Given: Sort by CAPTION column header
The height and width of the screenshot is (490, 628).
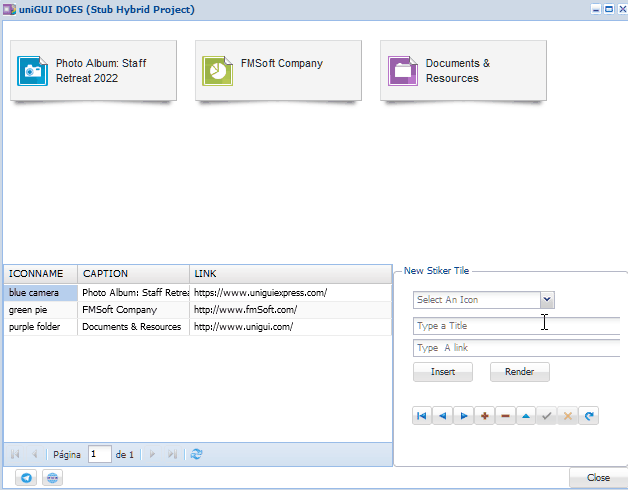Looking at the screenshot, I should [133, 274].
